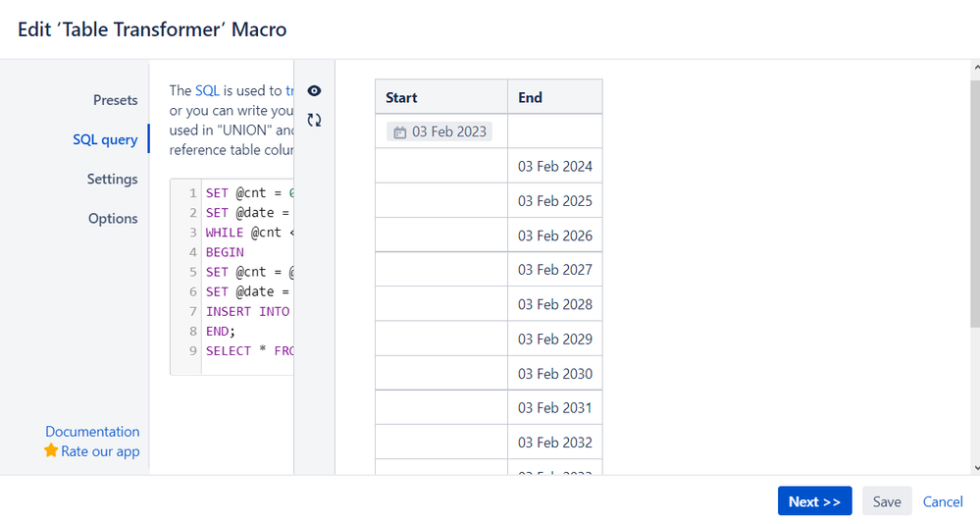This screenshot has height=524, width=980.
Task: Select the SQL query tab
Action: (105, 139)
